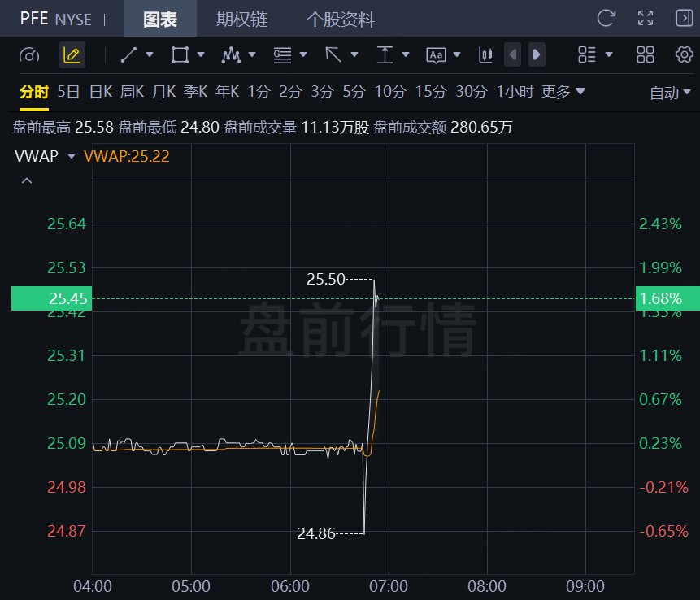Click the 25.45 current price tag

point(51,298)
